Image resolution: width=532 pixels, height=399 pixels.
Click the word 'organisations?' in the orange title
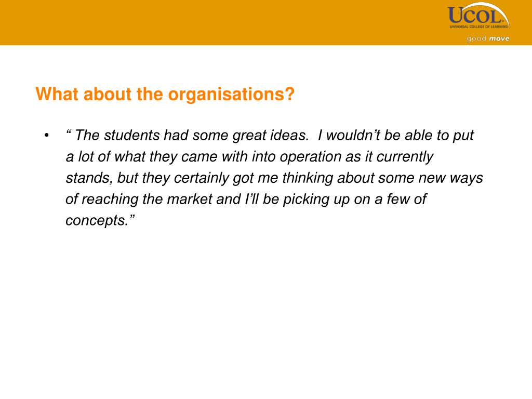click(x=231, y=94)
